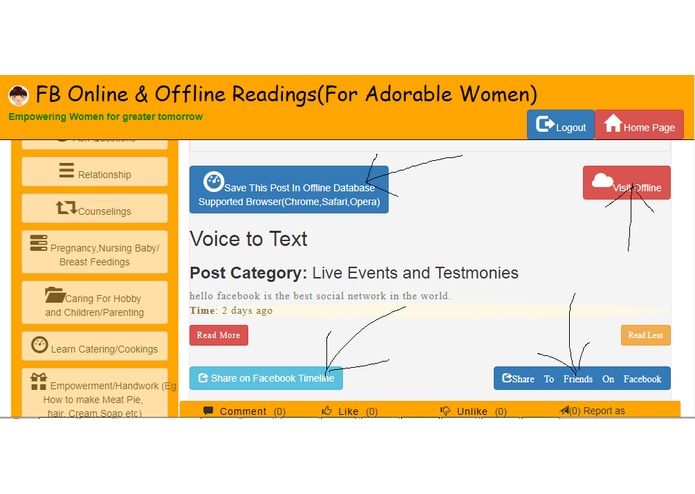The image size is (695, 494).
Task: Open Empowerment/Handwork category
Action: [95, 393]
